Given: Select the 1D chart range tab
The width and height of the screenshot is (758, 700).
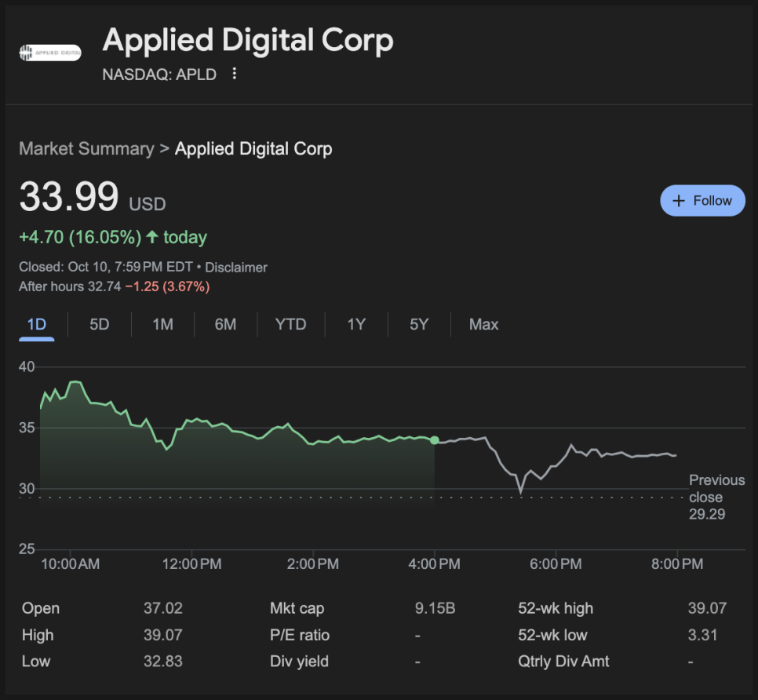Looking at the screenshot, I should point(37,325).
